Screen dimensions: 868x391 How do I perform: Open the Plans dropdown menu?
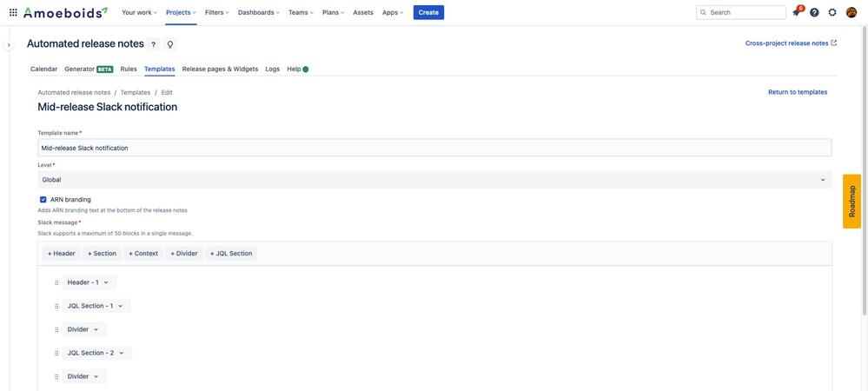click(334, 12)
